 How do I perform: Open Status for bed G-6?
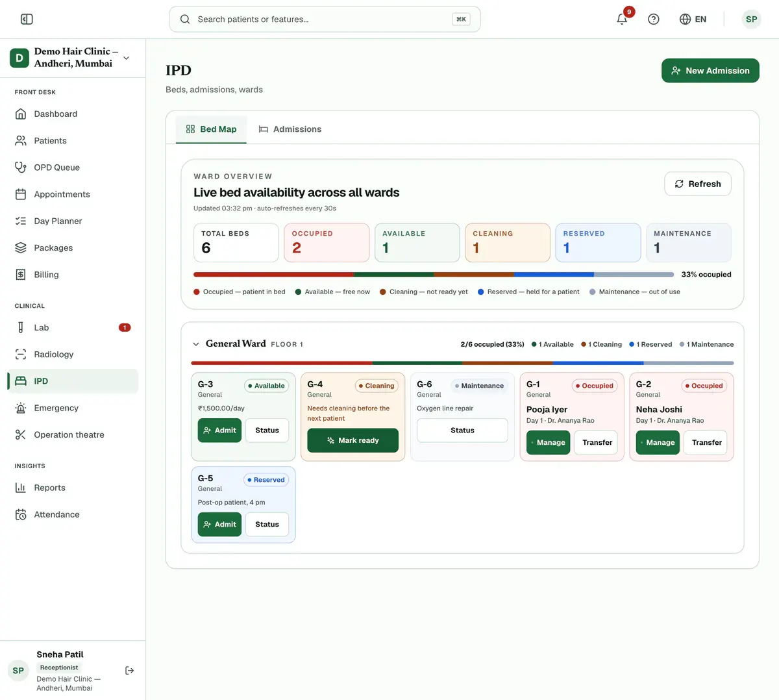click(x=462, y=431)
